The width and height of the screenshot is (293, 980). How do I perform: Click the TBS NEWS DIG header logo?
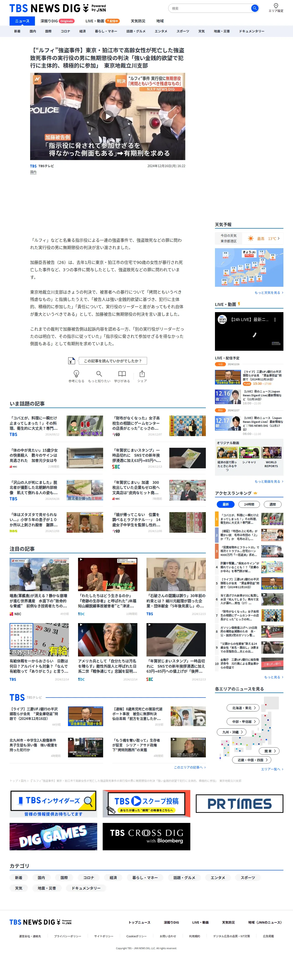pos(57,8)
